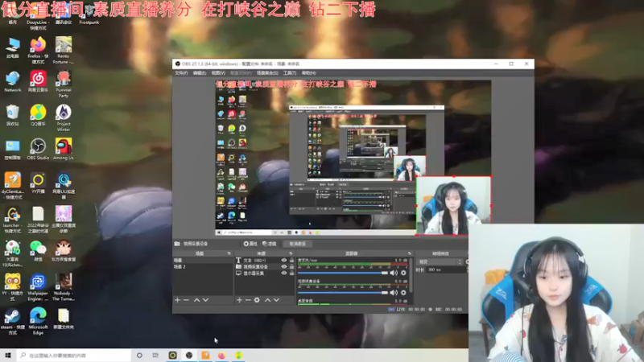Open the Network desktop icon
Image resolution: width=644 pixels, height=362 pixels.
tap(12, 81)
